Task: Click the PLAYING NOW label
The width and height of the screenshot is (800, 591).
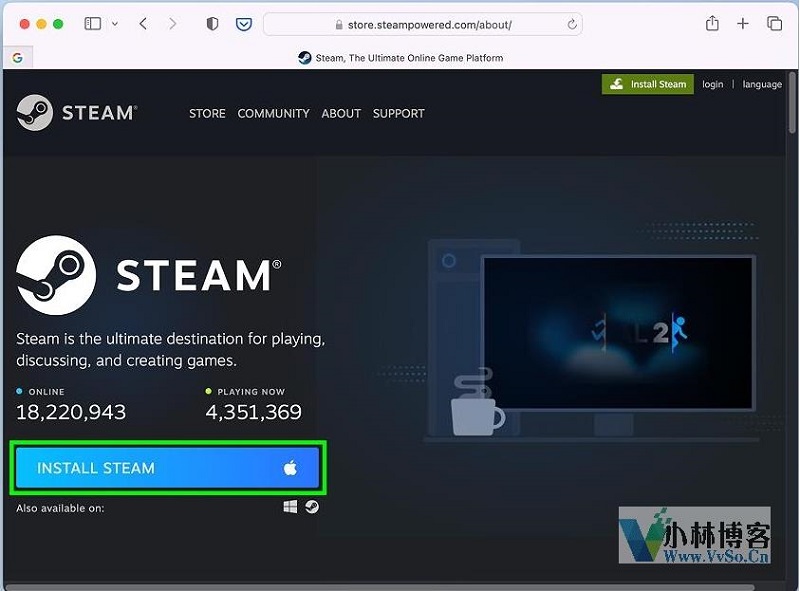Action: 251,392
